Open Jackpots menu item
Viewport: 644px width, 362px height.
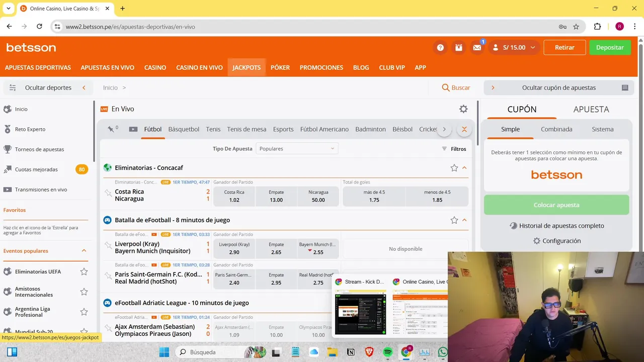click(247, 67)
